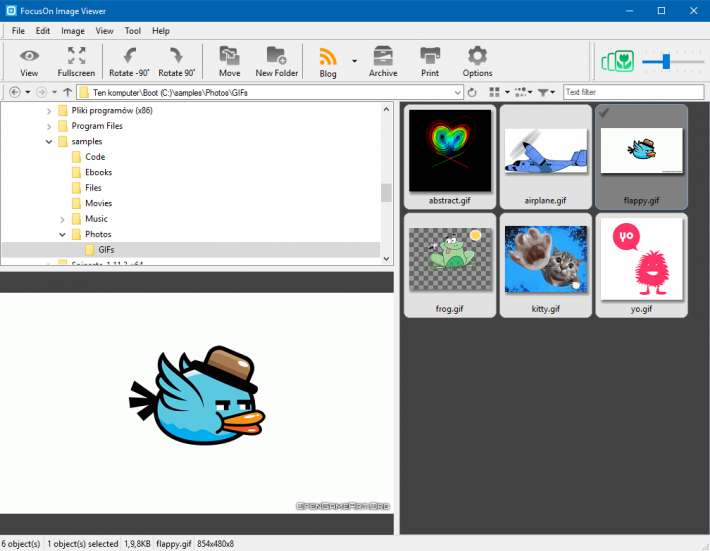Select the frog.gif thumbnail
This screenshot has height=551, width=710.
[x=450, y=265]
